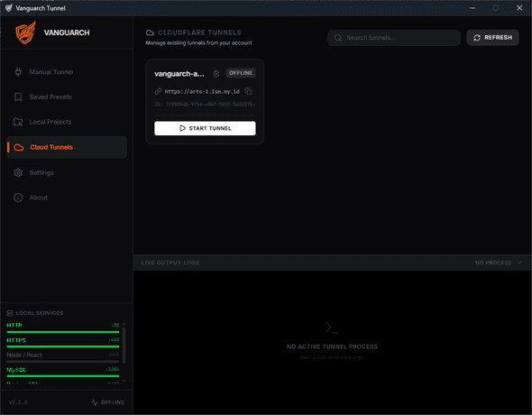Click the cloud icon beside Cloudflare Tunnels heading
This screenshot has width=532, height=415.
point(150,32)
